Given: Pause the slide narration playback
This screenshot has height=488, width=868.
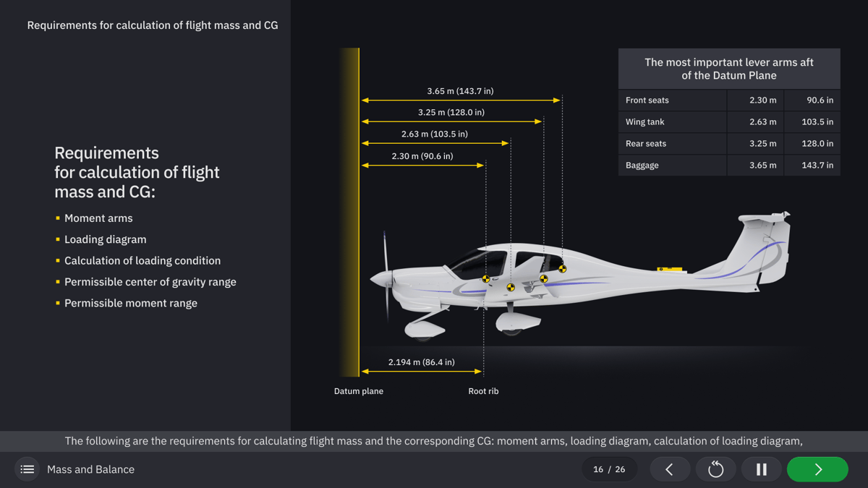Looking at the screenshot, I should click(761, 468).
